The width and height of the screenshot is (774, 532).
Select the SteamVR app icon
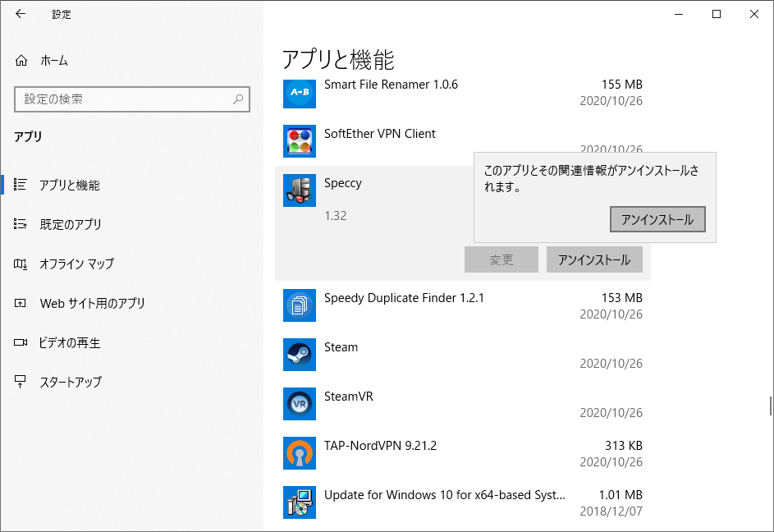click(x=299, y=404)
